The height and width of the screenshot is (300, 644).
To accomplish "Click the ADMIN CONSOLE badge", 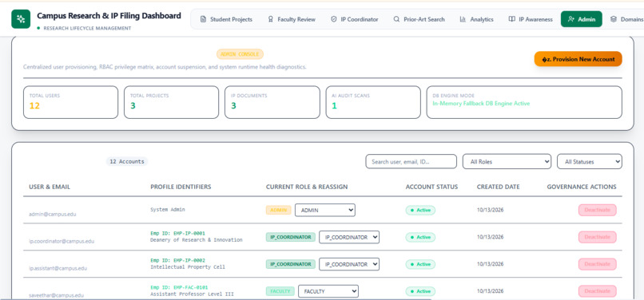I will (240, 54).
